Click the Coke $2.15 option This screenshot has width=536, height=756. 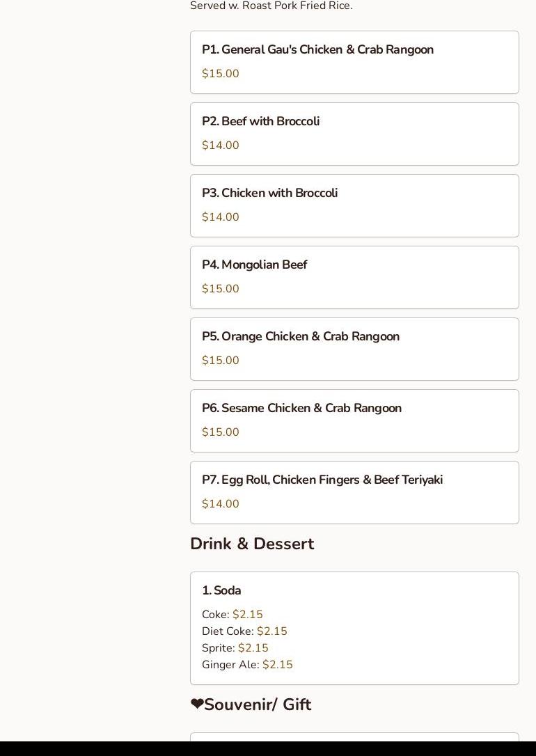(x=232, y=615)
